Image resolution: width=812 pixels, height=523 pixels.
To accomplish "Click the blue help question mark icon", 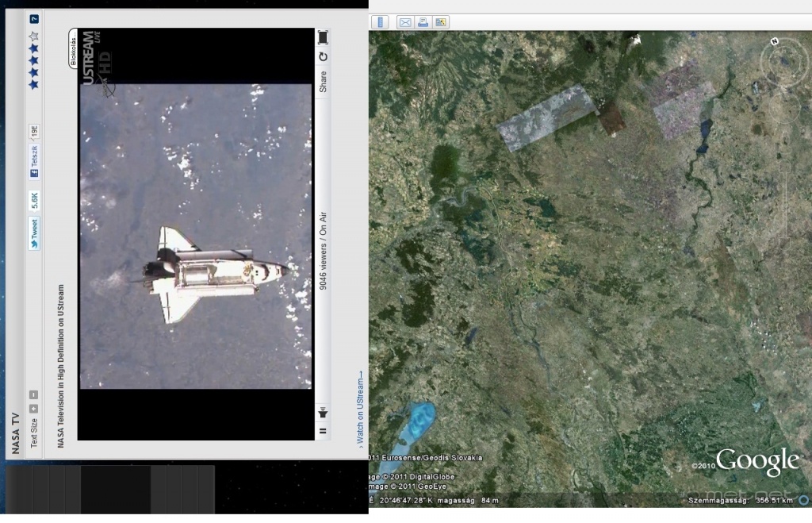I will [x=34, y=17].
